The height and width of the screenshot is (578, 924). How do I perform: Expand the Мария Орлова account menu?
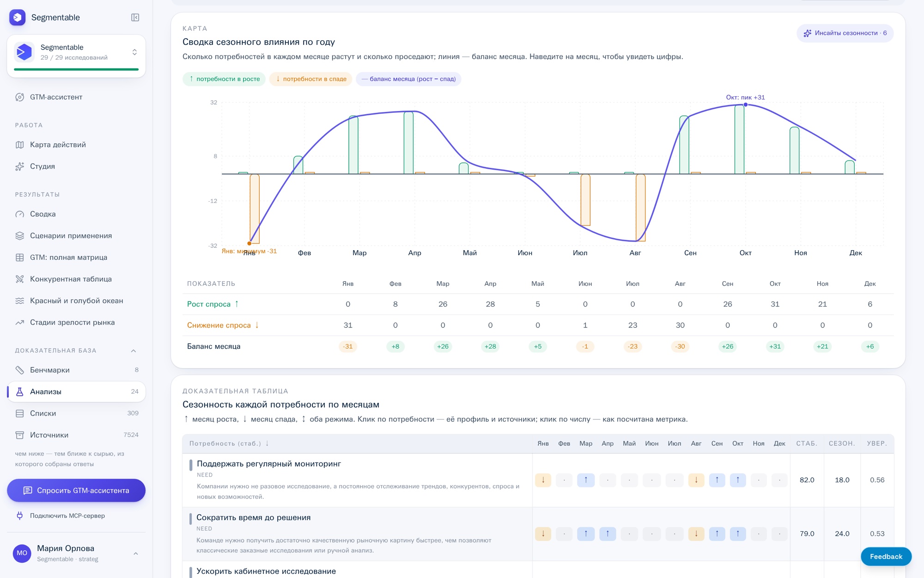point(136,553)
